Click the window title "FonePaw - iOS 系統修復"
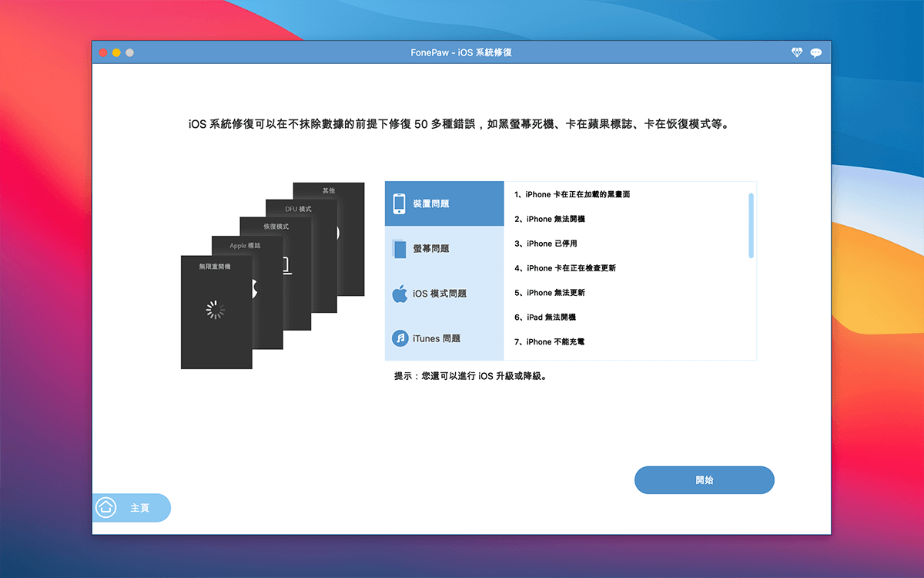Viewport: 924px width, 578px height. click(461, 52)
